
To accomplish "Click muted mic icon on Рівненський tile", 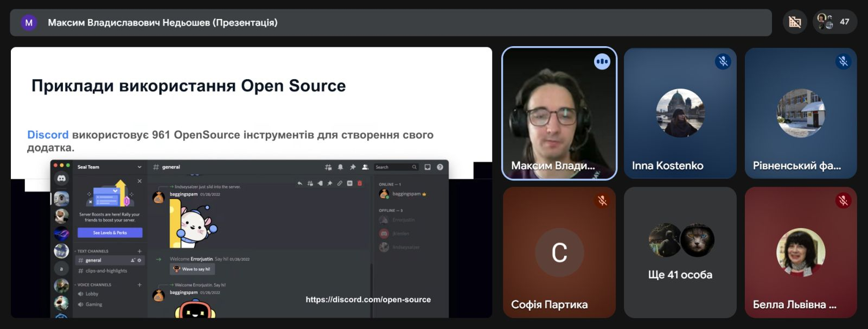I will 843,61.
